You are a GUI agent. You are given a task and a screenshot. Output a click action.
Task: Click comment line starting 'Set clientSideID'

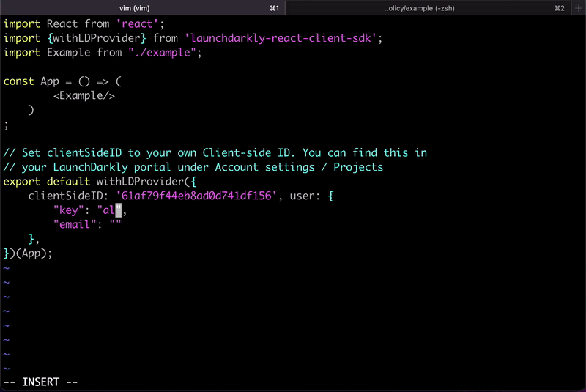click(215, 153)
